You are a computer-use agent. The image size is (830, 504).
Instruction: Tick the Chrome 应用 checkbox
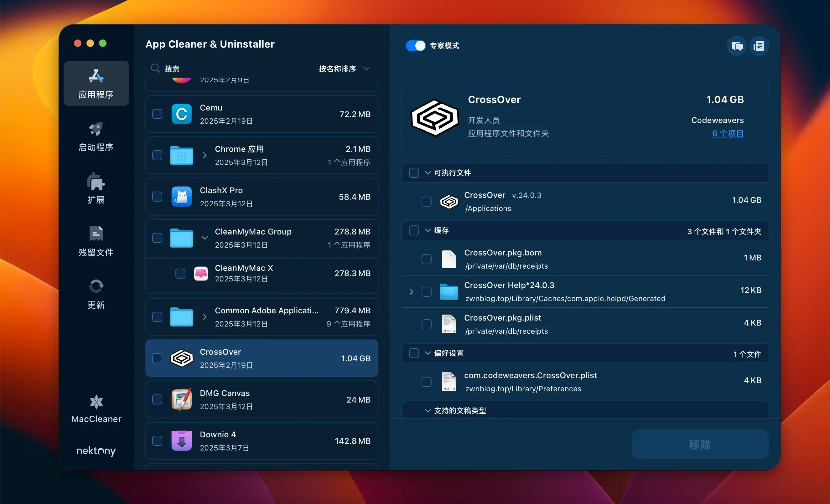157,155
